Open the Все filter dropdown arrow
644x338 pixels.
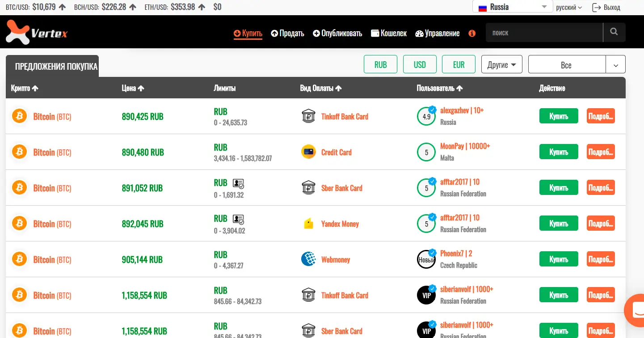pyautogui.click(x=616, y=65)
